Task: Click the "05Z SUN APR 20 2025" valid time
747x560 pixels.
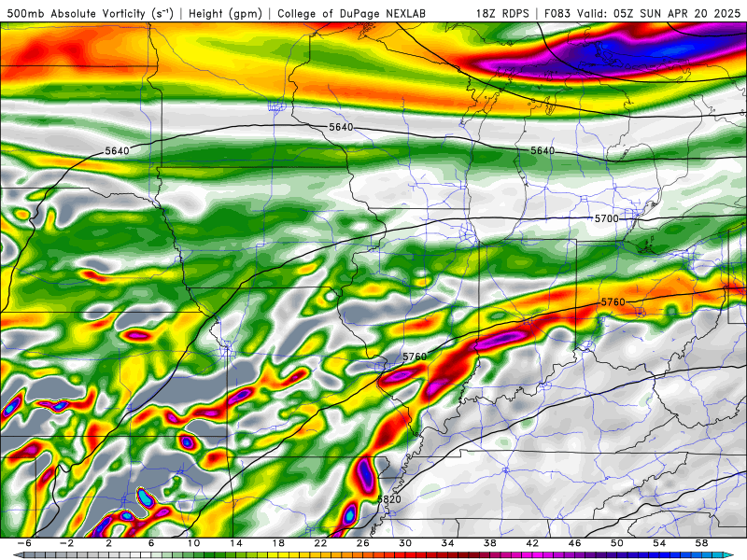Action: click(677, 14)
